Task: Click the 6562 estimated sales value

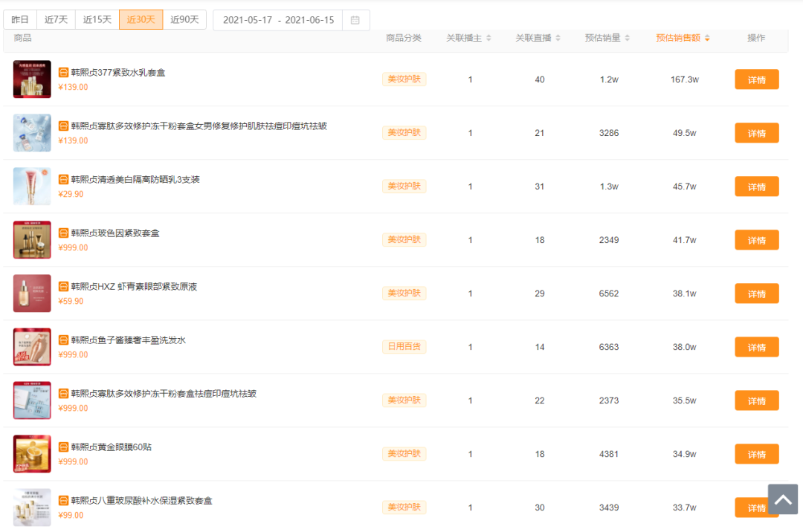Action: coord(609,293)
